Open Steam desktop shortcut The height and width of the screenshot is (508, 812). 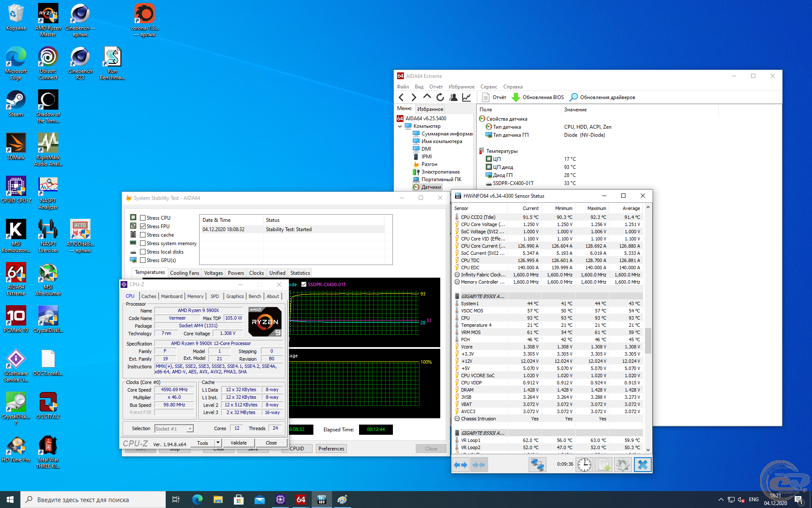[x=16, y=103]
